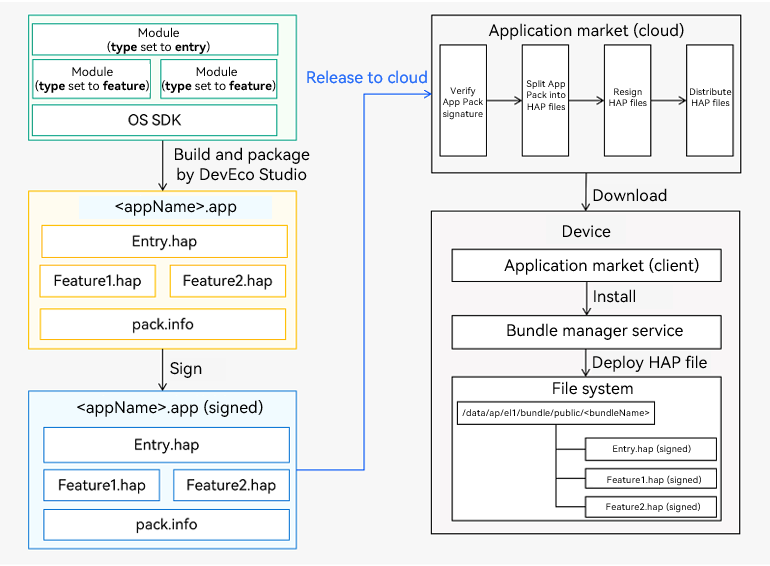Click the 'Install' arrow label
This screenshot has height=566, width=770.
tap(614, 296)
